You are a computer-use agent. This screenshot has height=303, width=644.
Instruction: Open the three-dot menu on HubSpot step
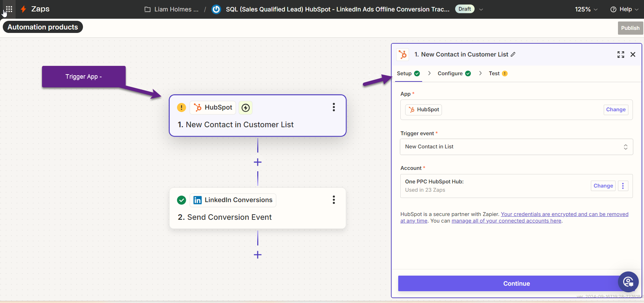click(x=334, y=107)
